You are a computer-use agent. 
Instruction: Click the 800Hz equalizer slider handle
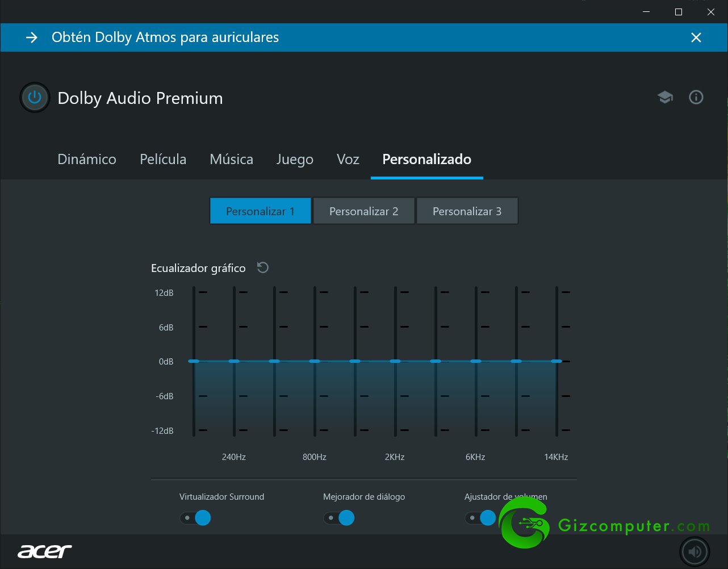click(x=315, y=361)
